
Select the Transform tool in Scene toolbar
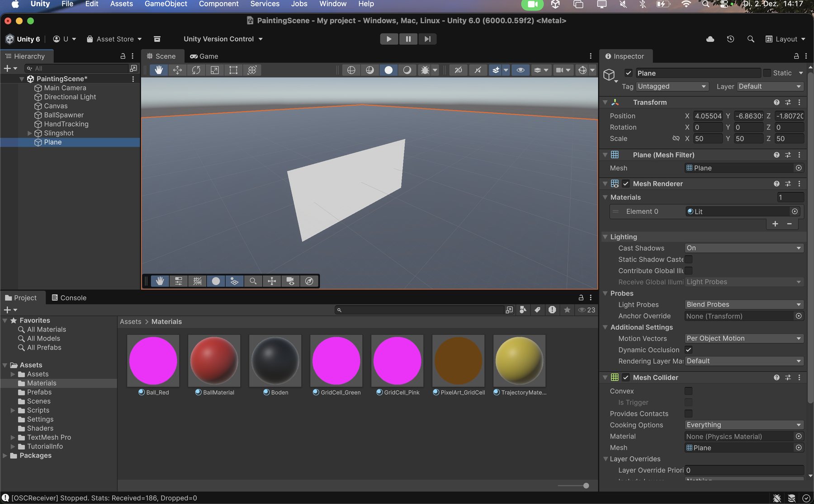(x=252, y=70)
